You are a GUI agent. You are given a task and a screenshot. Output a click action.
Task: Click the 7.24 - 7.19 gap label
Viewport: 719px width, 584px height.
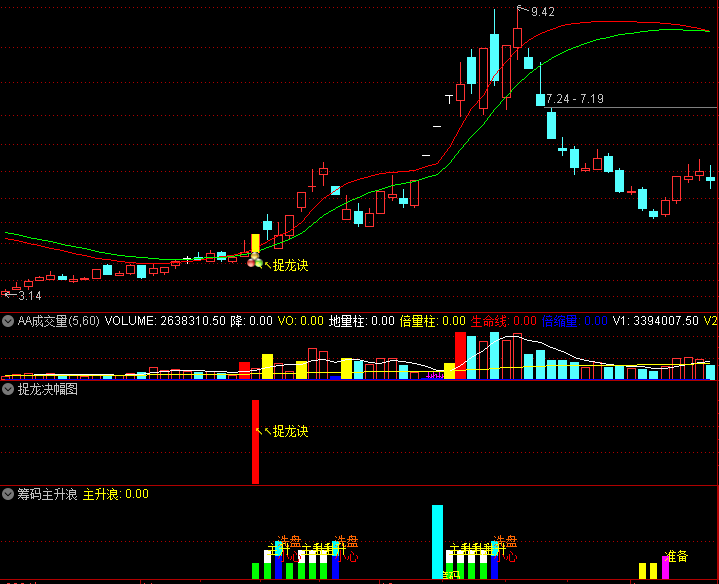click(x=575, y=99)
